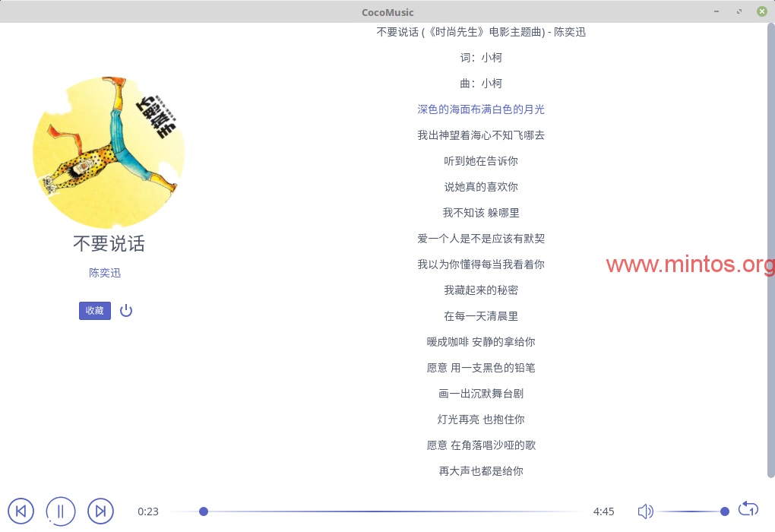The width and height of the screenshot is (775, 532).
Task: Click the lyrics header with 陈奕迅 title
Action: (481, 32)
